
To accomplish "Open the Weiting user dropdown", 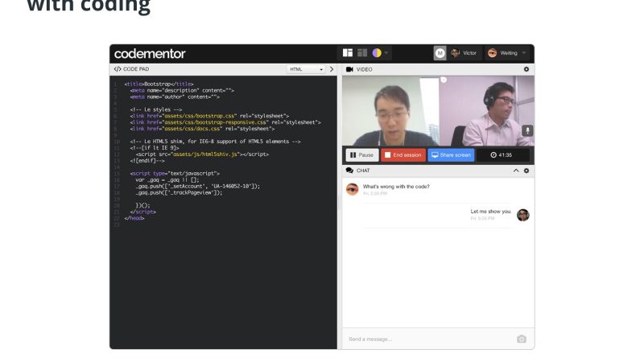I will pyautogui.click(x=506, y=53).
